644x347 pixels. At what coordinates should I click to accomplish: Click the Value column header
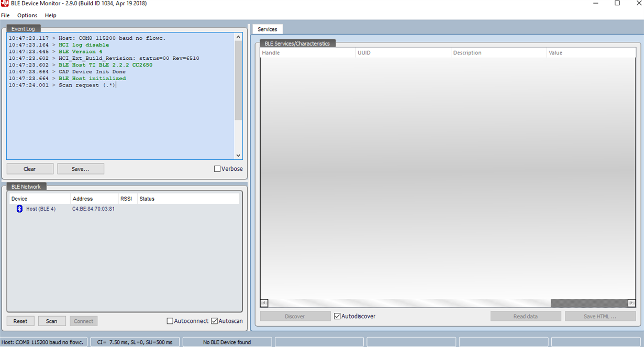click(591, 53)
